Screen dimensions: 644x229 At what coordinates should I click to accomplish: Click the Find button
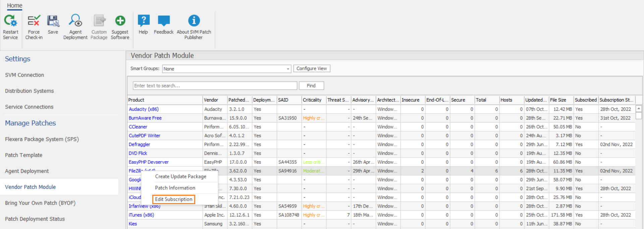point(311,86)
